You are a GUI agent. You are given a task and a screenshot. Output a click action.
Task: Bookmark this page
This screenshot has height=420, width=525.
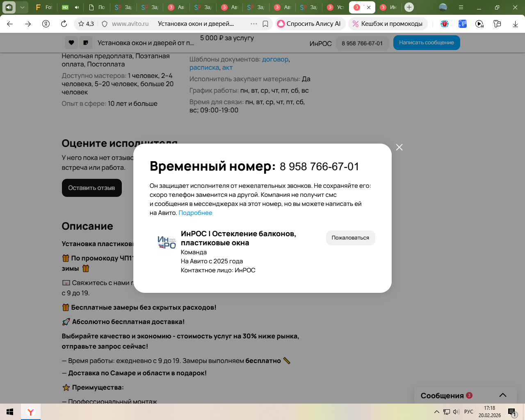[265, 24]
